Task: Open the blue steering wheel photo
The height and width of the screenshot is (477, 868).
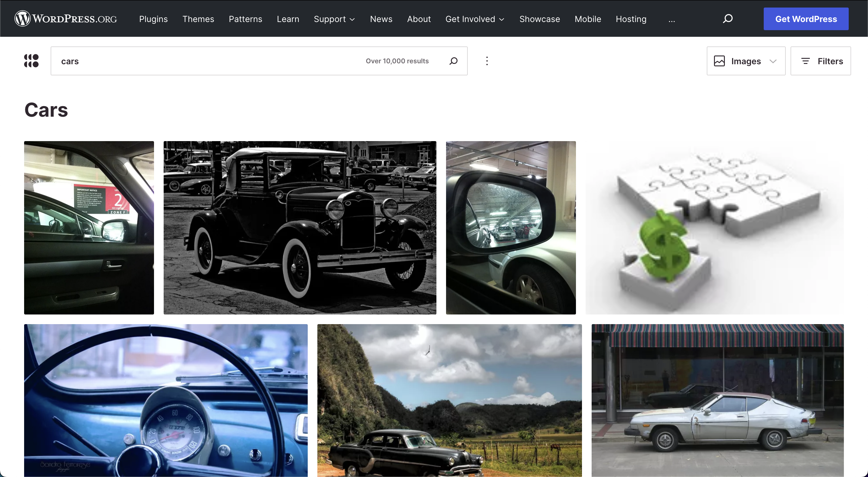Action: tap(165, 400)
